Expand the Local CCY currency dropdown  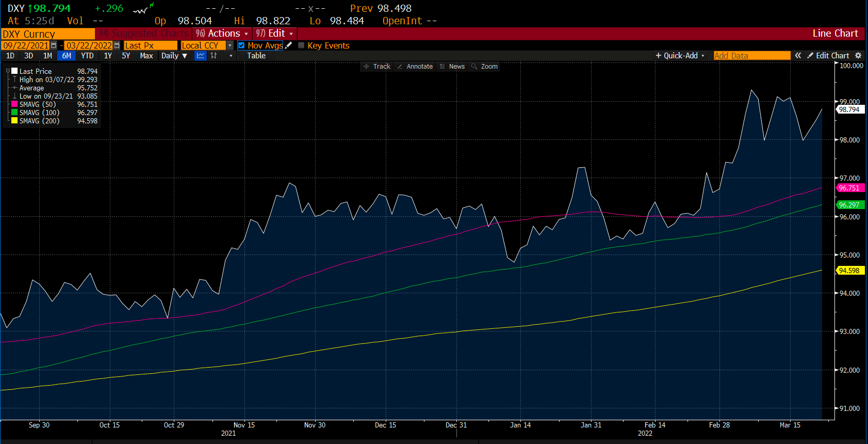pyautogui.click(x=230, y=45)
